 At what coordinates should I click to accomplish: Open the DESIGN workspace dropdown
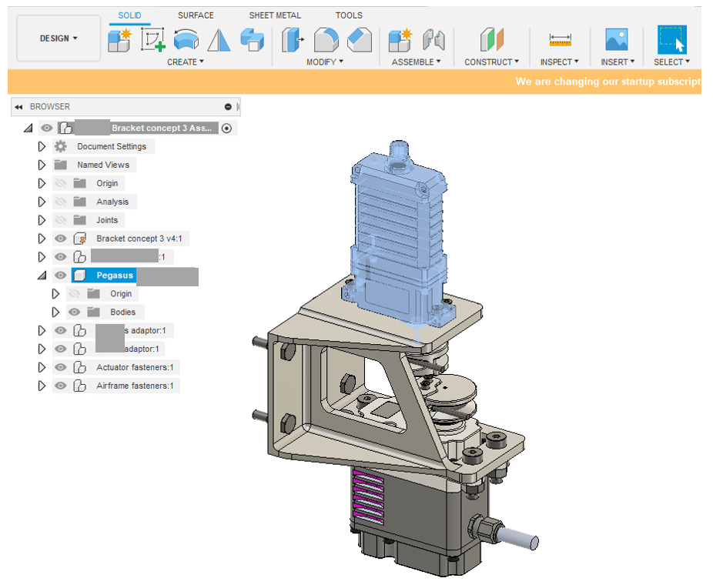pos(59,38)
